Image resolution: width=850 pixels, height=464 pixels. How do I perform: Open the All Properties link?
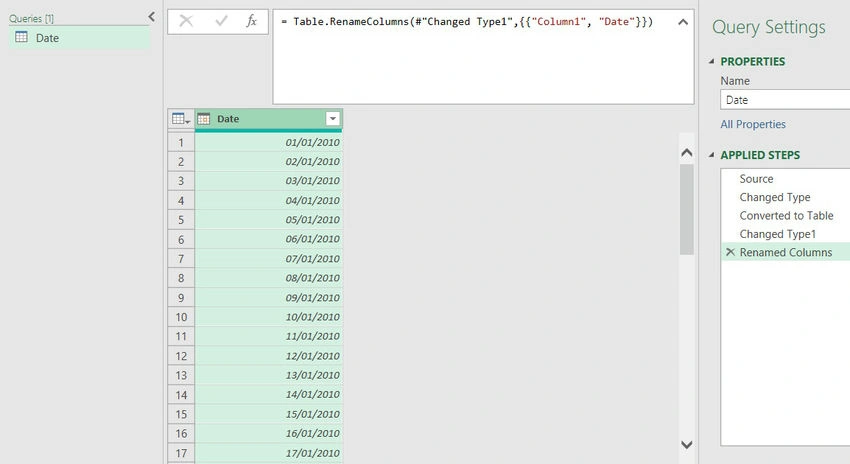752,124
